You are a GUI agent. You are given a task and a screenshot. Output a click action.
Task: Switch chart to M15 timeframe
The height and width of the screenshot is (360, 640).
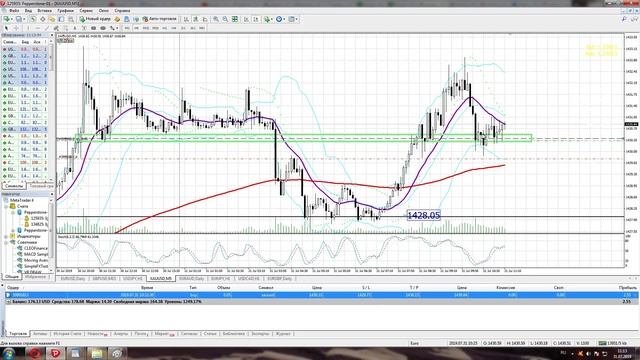(x=146, y=28)
